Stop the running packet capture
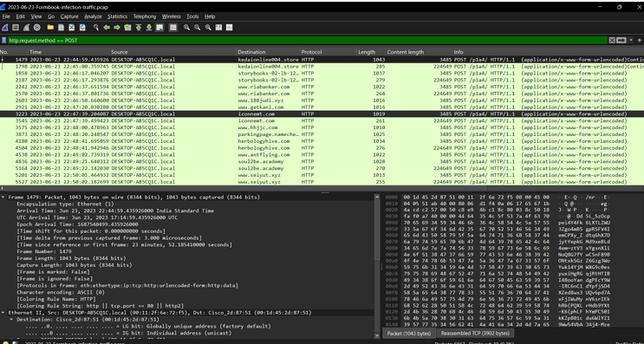 coord(16,28)
